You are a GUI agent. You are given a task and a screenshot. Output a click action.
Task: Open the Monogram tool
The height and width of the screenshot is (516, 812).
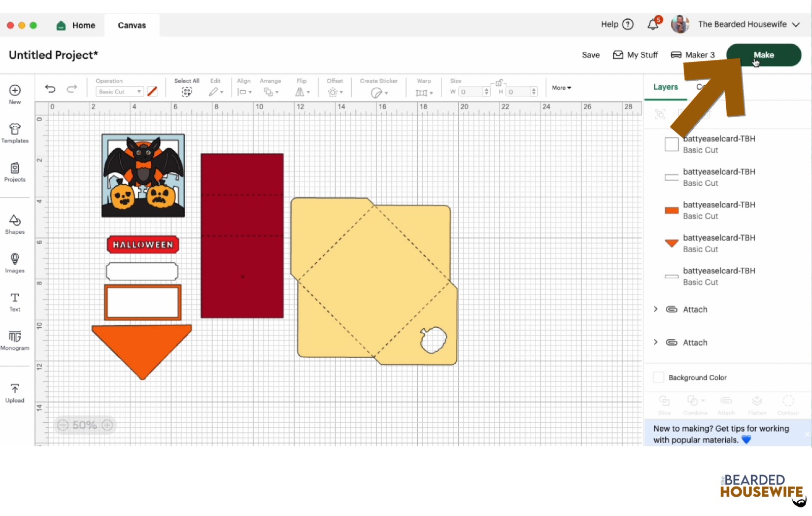pos(15,340)
